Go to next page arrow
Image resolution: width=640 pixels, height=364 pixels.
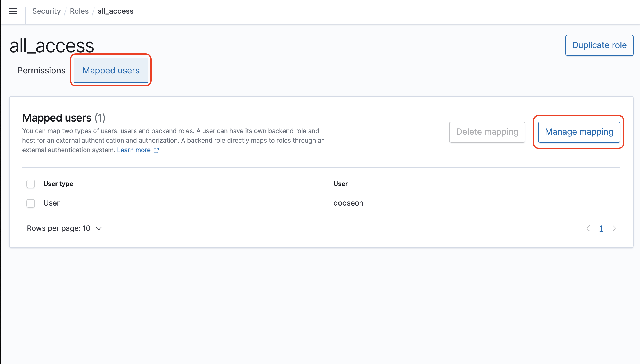coord(614,228)
